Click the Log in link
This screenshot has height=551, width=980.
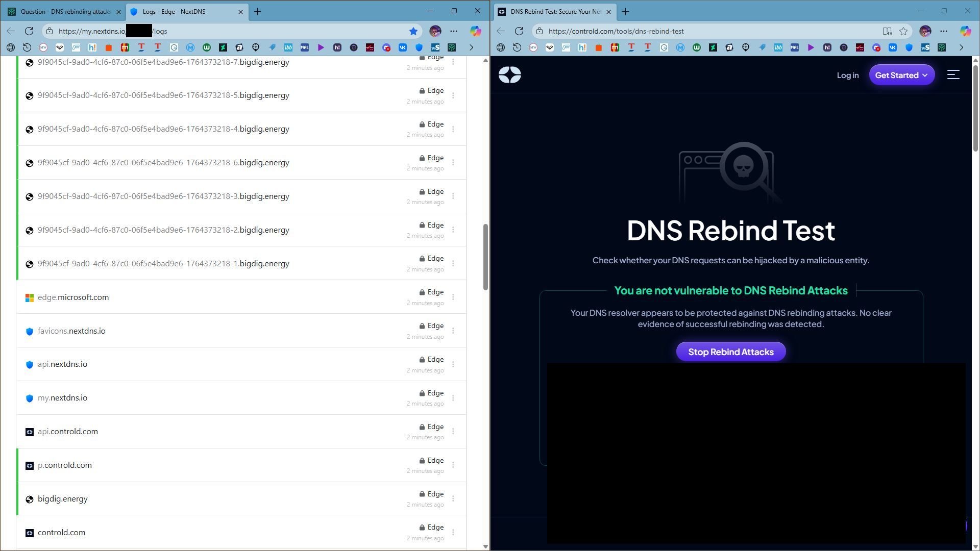pos(847,75)
